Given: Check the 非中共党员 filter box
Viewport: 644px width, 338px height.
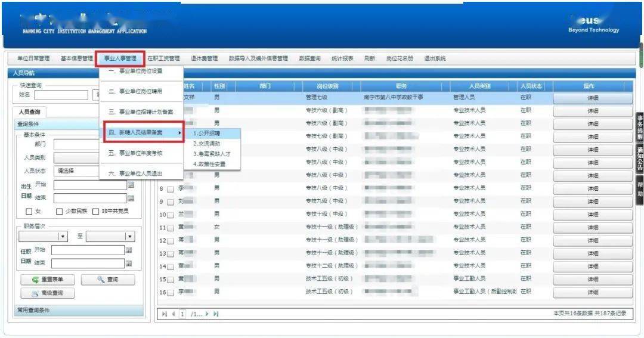Looking at the screenshot, I should coord(95,212).
